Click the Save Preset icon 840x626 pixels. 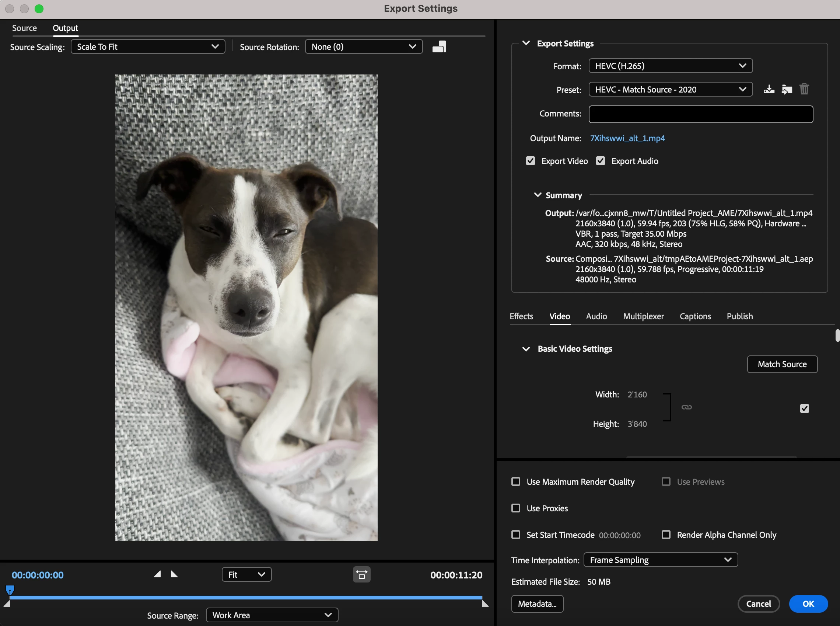point(769,90)
